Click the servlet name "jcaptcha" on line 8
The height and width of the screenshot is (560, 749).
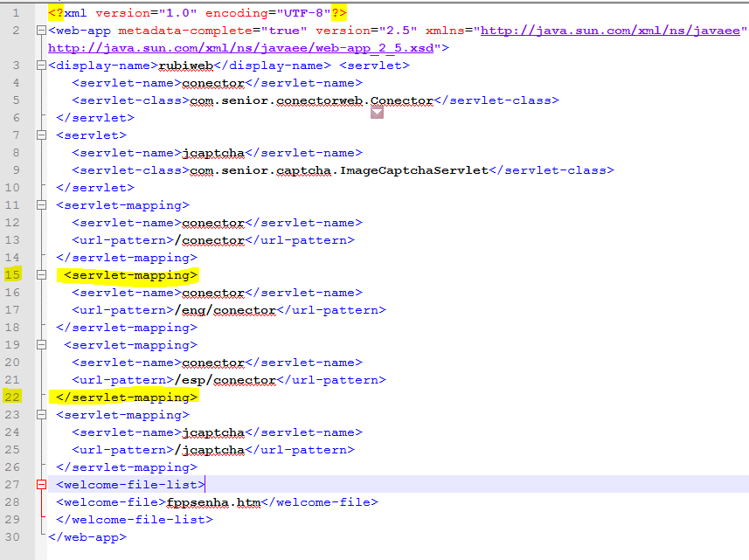click(x=213, y=153)
